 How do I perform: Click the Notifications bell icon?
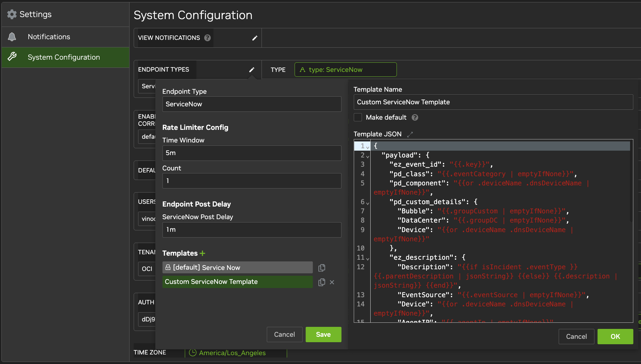[x=12, y=37]
